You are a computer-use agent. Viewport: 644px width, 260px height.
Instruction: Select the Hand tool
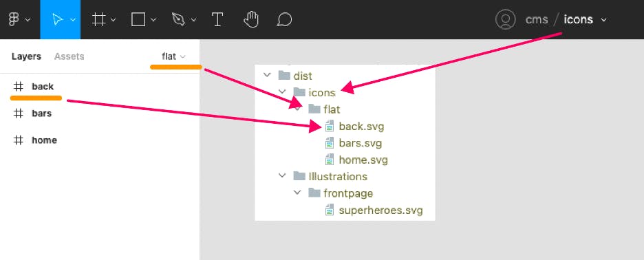pyautogui.click(x=250, y=19)
